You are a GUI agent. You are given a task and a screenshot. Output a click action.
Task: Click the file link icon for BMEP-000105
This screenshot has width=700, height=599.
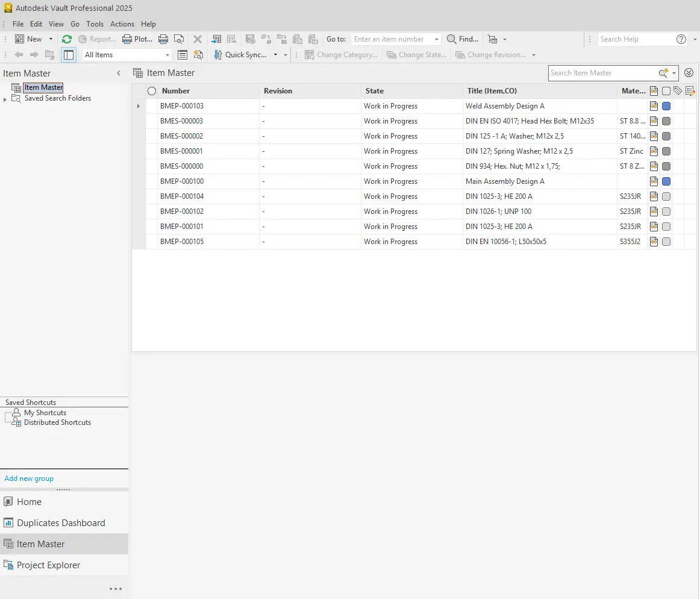point(654,242)
